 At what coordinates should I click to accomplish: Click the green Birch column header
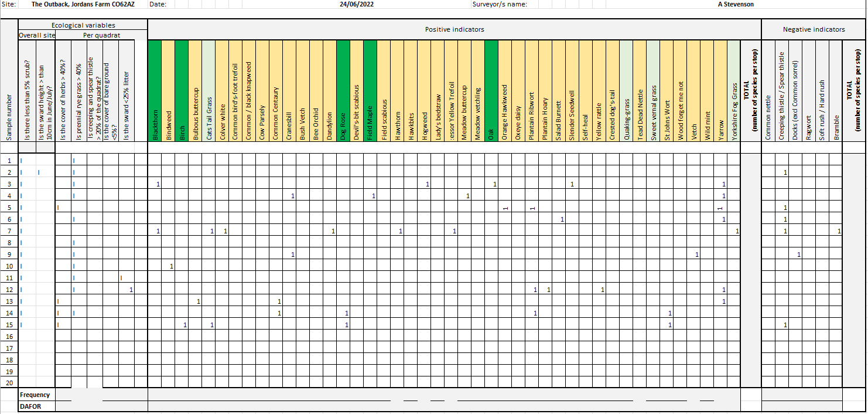pyautogui.click(x=182, y=90)
